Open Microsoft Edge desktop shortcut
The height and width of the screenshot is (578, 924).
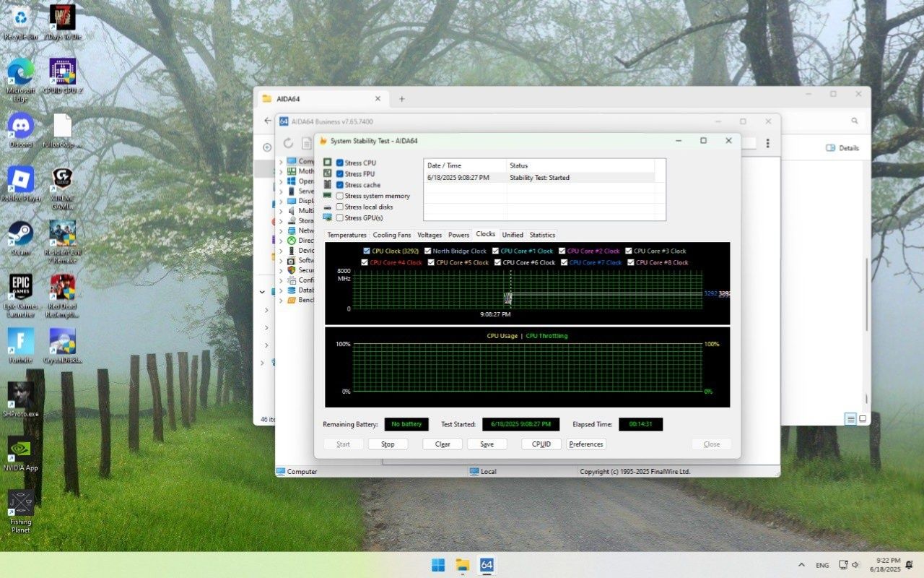point(21,78)
